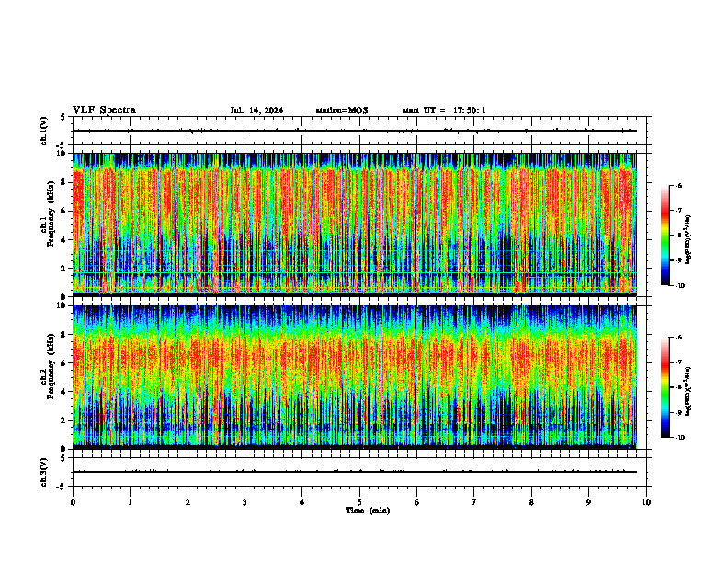Viewport: 728px width, 563px height.
Task: Select the date text "Jul 14, 2024"
Action: pos(256,110)
